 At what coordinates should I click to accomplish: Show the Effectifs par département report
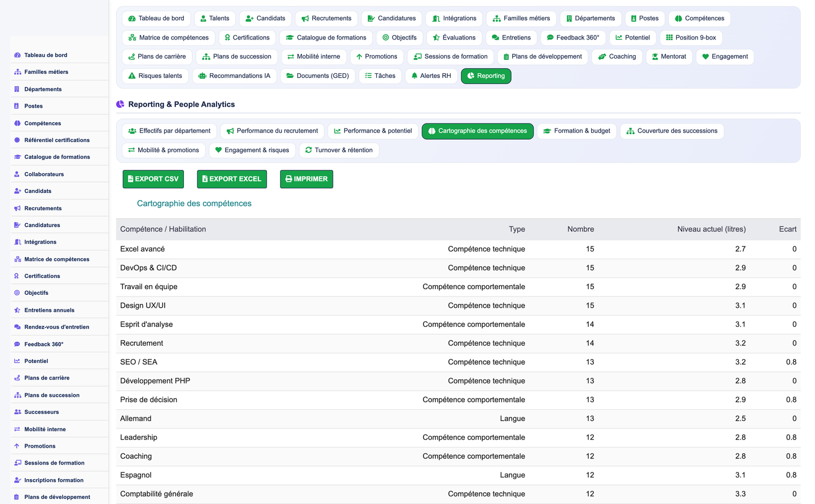click(169, 131)
